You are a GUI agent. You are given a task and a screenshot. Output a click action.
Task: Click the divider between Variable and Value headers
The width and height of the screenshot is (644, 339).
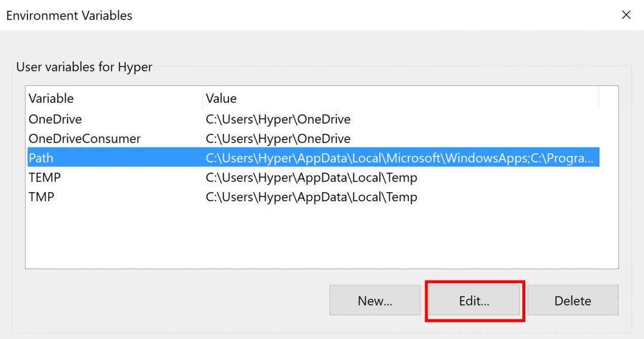202,98
